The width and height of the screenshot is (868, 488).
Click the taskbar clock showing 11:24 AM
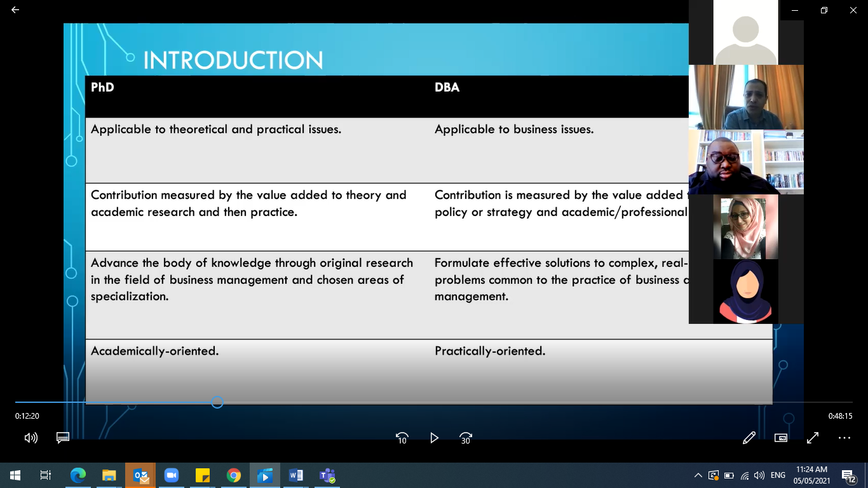(811, 475)
